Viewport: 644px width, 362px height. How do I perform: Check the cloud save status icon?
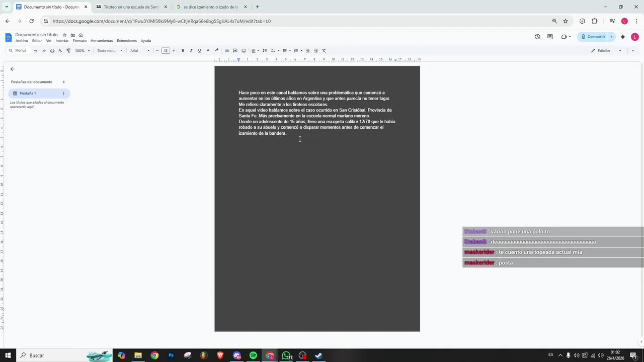coord(81,35)
